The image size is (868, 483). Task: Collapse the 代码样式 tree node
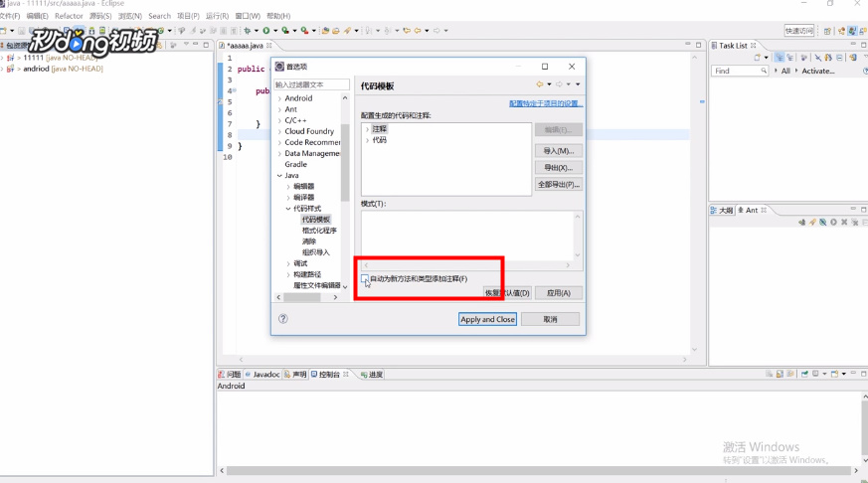(288, 209)
